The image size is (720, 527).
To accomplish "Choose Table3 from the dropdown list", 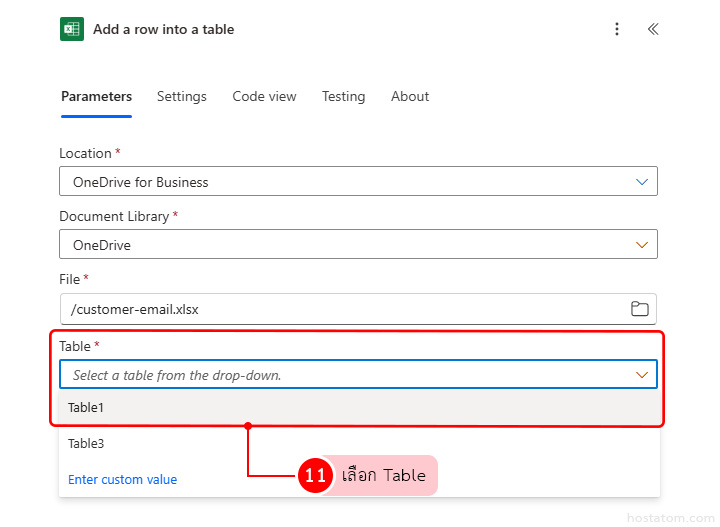I will point(86,443).
